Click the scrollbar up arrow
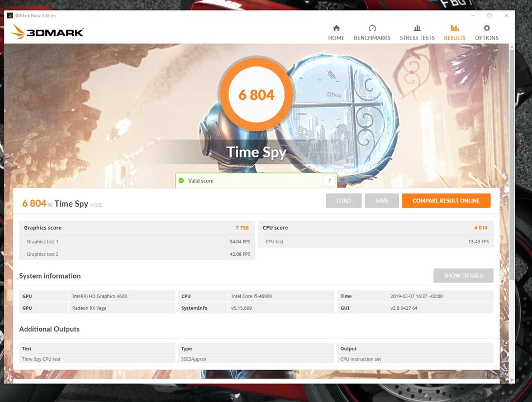Screen dimensions: 532x402 (512, 47)
